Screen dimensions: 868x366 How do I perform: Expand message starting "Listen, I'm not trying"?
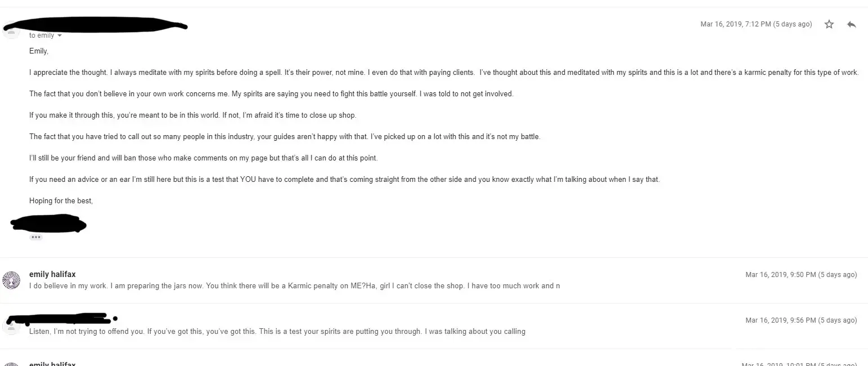277,332
